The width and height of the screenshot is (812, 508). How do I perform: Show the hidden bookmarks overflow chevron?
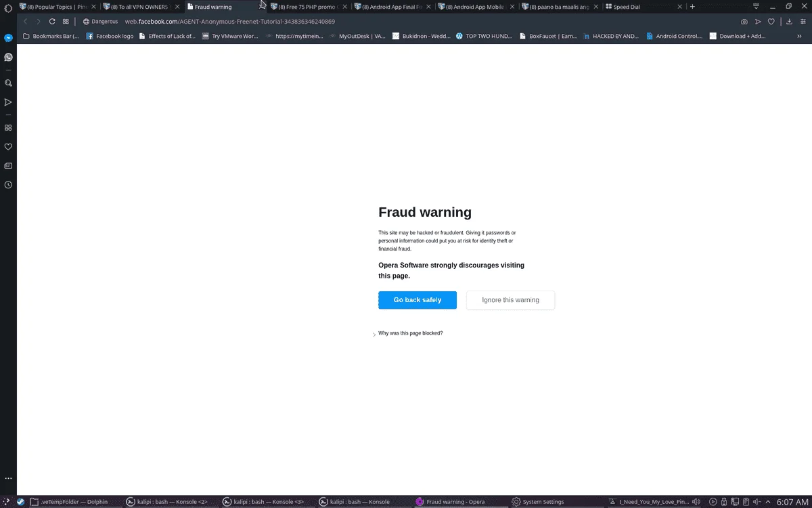pyautogui.click(x=799, y=37)
